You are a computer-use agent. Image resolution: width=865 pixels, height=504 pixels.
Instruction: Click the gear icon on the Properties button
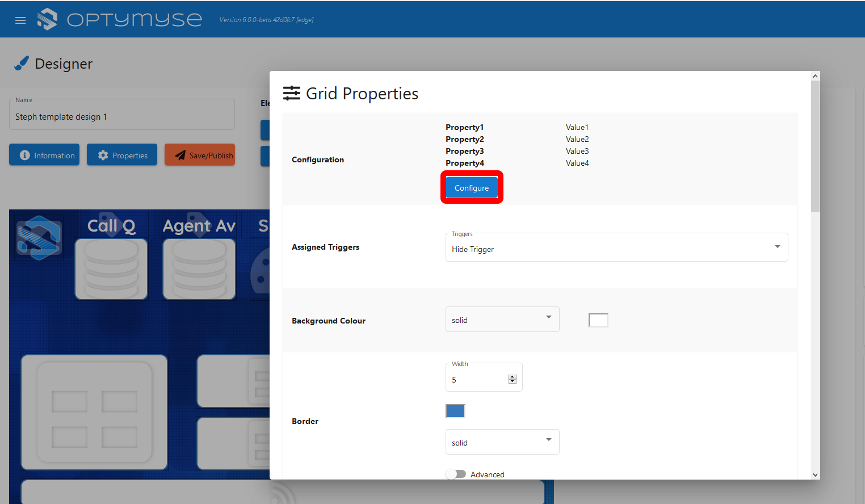coord(103,154)
